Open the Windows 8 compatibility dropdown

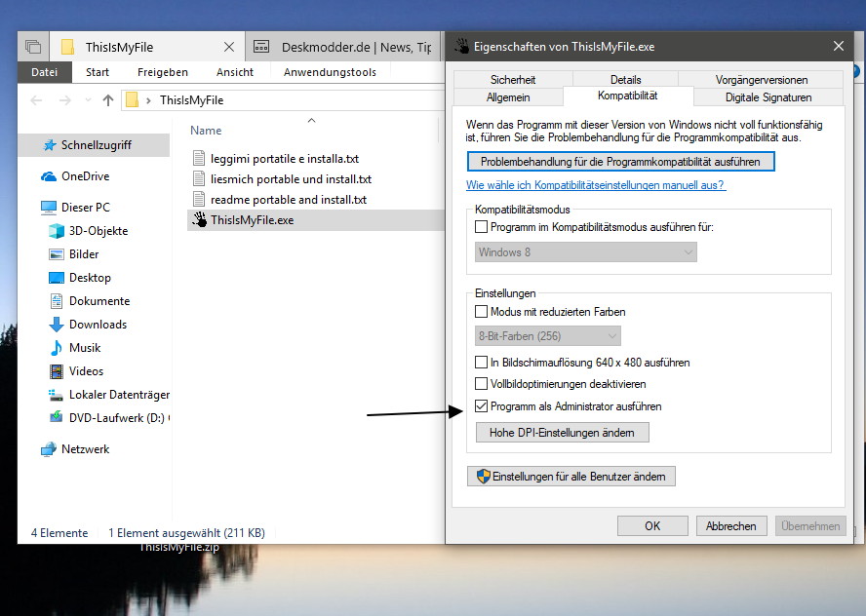[585, 252]
